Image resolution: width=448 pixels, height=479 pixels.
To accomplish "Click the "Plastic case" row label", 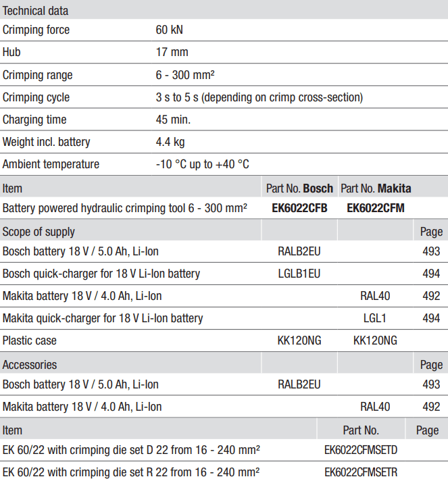I will [x=30, y=341].
